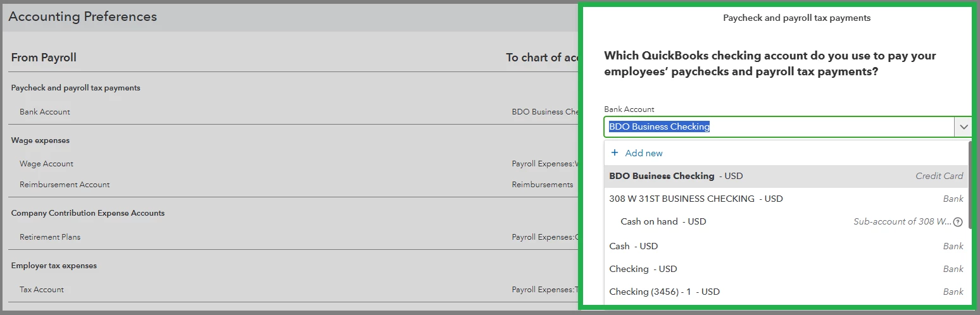Viewport: 980px width, 315px height.
Task: Select Checking - USD bank option
Action: [786, 269]
